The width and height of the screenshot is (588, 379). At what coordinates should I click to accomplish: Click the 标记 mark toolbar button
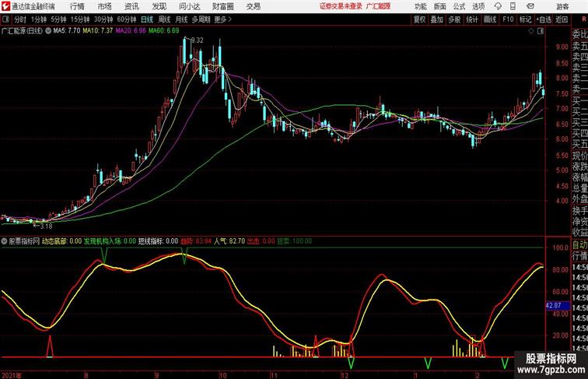(x=525, y=19)
